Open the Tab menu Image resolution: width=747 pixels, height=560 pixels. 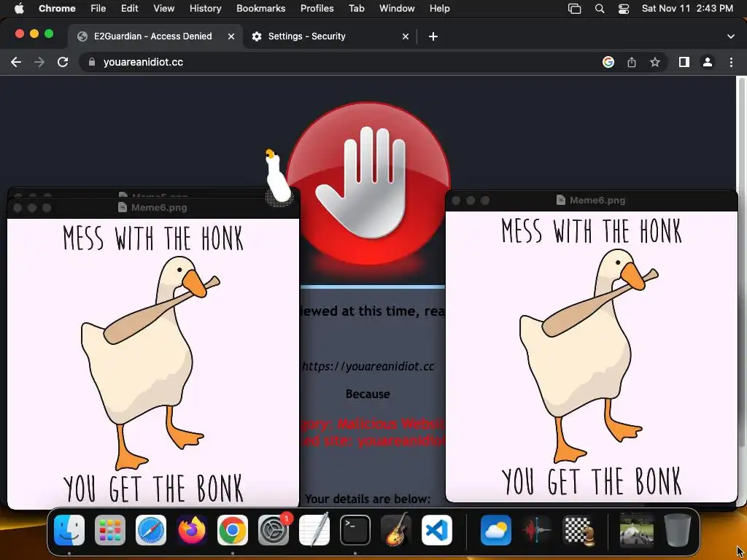pos(356,9)
